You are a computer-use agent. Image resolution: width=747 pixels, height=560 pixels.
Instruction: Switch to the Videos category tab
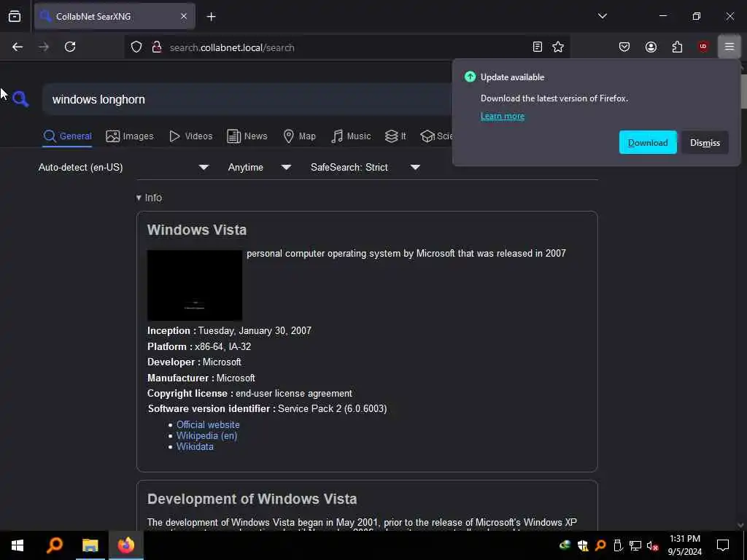(x=191, y=136)
